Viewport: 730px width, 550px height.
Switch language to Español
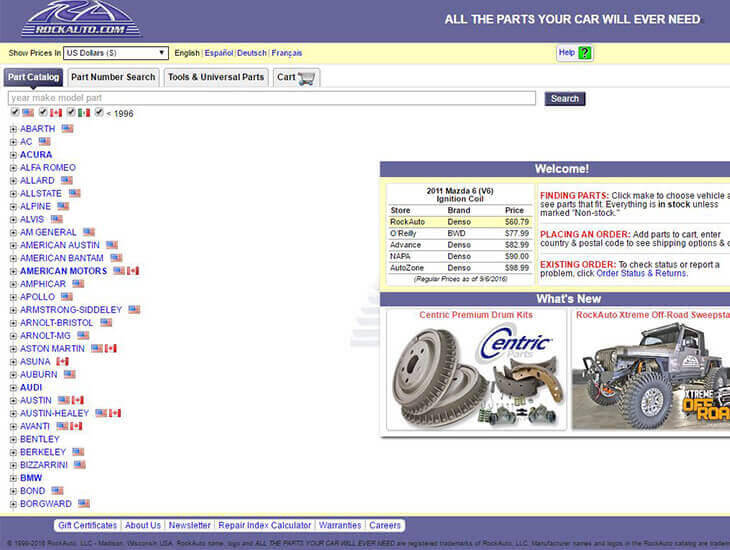pyautogui.click(x=218, y=53)
